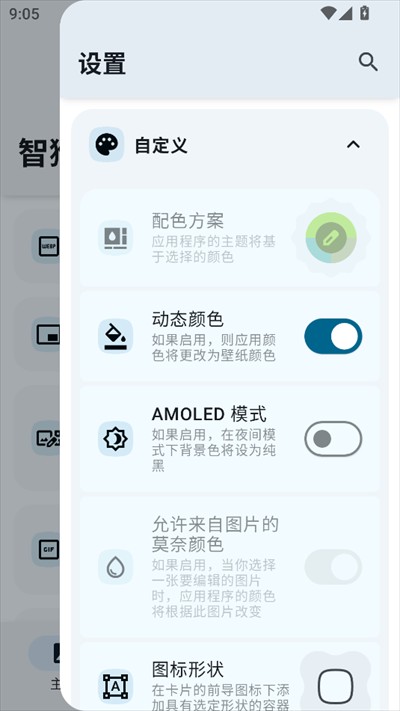Click the WEBP tool icon behind the drawer
400x711 pixels.
point(49,247)
